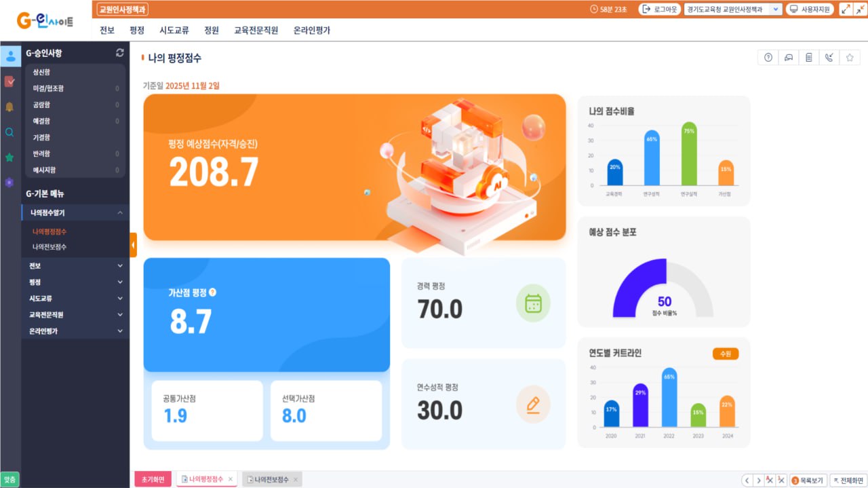Open the bell notifications sidebar icon
The width and height of the screenshot is (868, 488).
point(9,107)
